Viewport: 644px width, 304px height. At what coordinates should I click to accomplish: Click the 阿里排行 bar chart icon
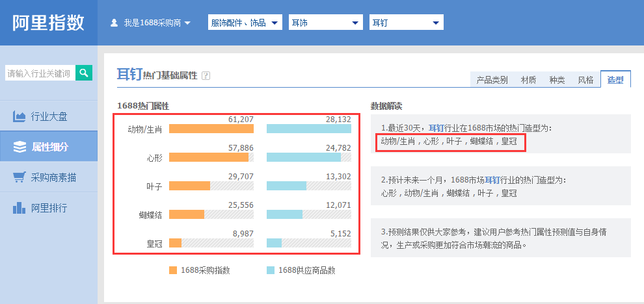coord(20,208)
